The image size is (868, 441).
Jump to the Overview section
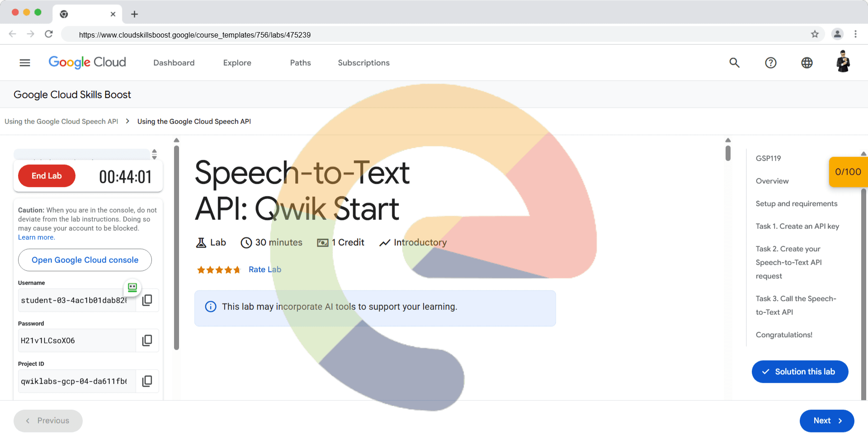[772, 181]
